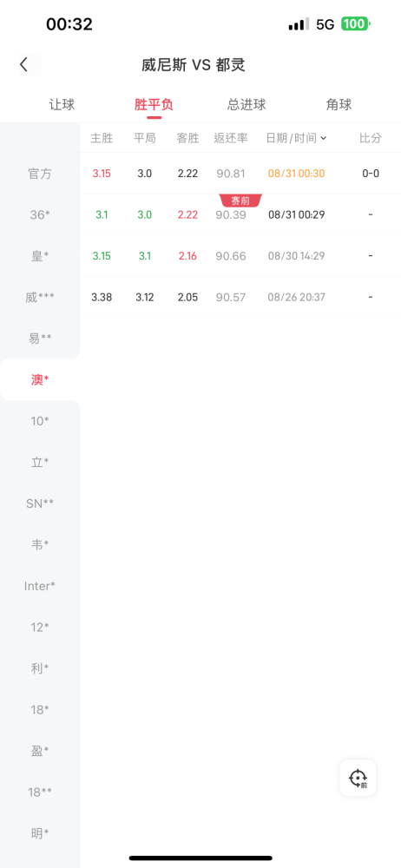The image size is (401, 868).
Task: Expand the 日期/时间 sort dropdown
Action: point(296,138)
